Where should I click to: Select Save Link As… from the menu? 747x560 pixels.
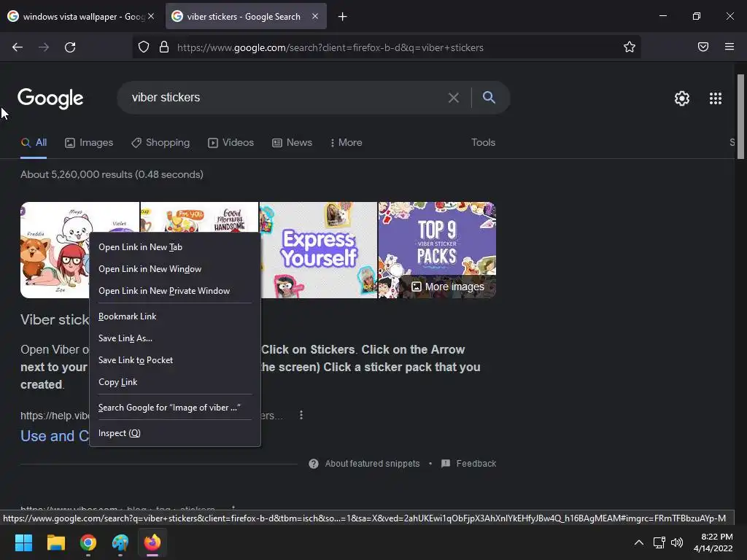coord(175,338)
